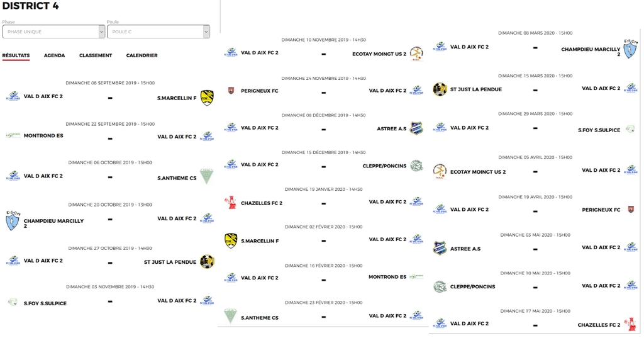Switch to the Classement tab
This screenshot has width=644, height=338.
click(x=96, y=55)
